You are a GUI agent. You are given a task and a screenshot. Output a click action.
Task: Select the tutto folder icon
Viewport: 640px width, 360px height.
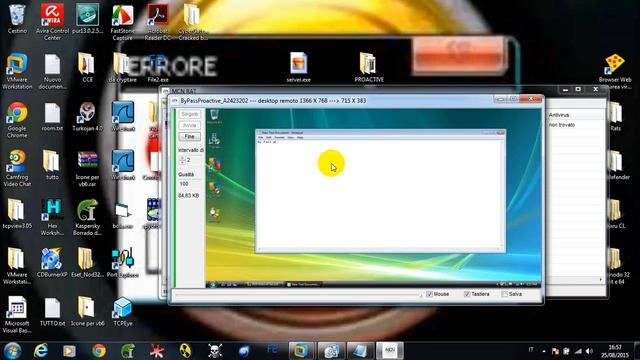pos(52,165)
